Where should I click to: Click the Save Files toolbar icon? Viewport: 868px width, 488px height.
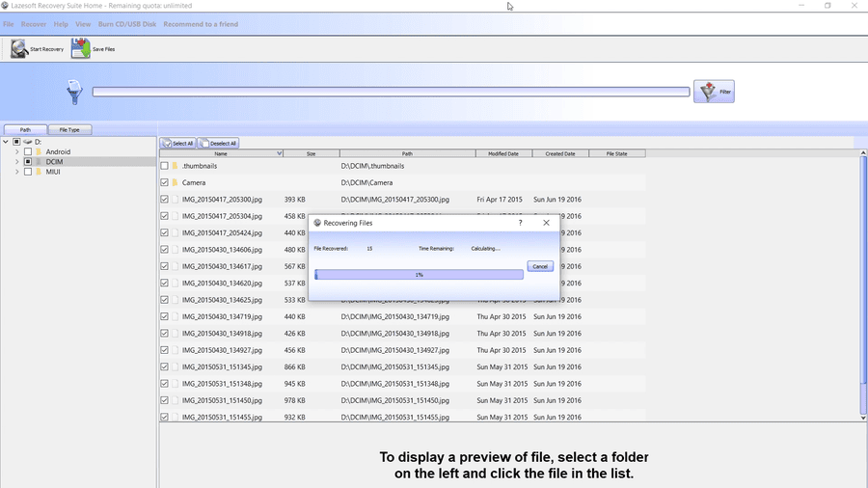tap(80, 48)
